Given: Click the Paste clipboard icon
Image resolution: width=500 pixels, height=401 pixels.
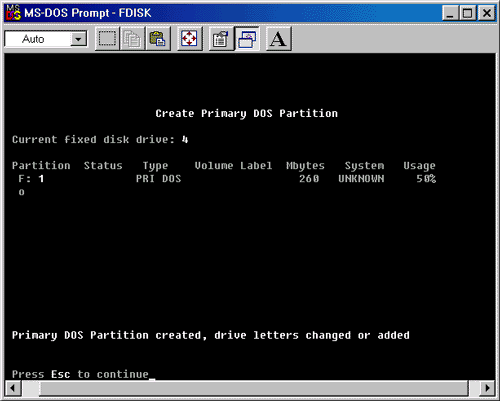Looking at the screenshot, I should click(x=158, y=39).
